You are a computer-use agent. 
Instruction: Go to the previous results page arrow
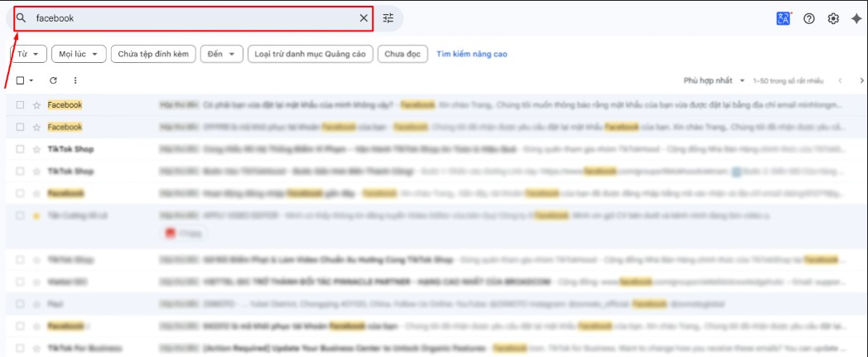pyautogui.click(x=840, y=81)
